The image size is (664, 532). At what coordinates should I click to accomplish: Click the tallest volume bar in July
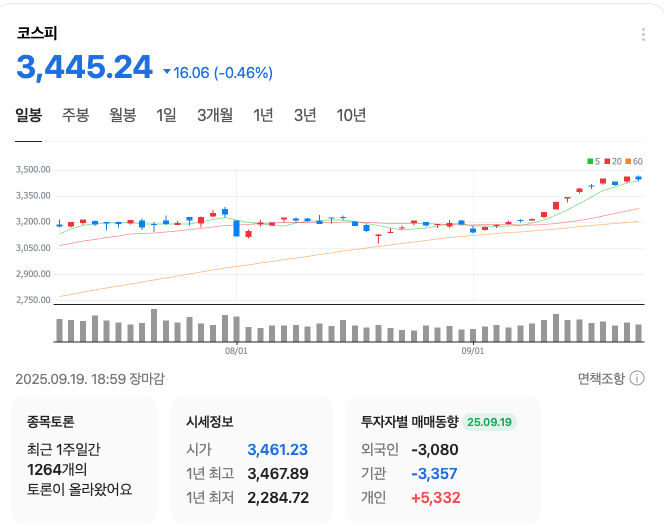[x=154, y=325]
